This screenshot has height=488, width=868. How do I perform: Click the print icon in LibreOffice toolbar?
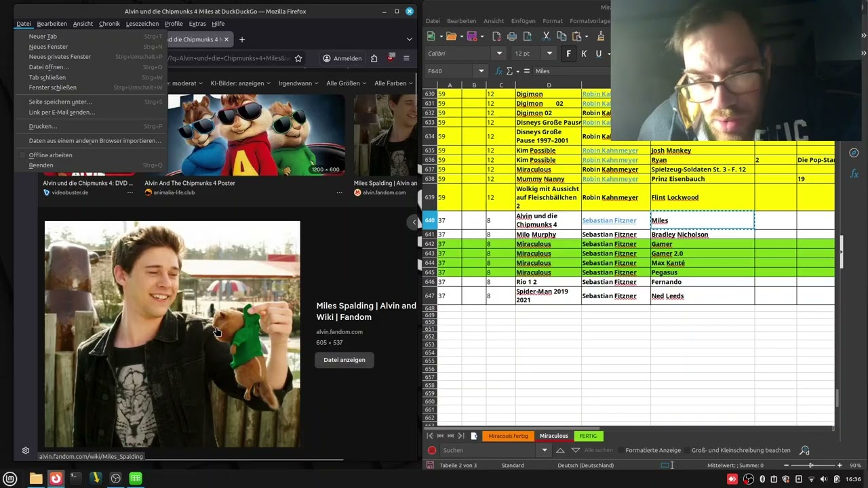[512, 36]
